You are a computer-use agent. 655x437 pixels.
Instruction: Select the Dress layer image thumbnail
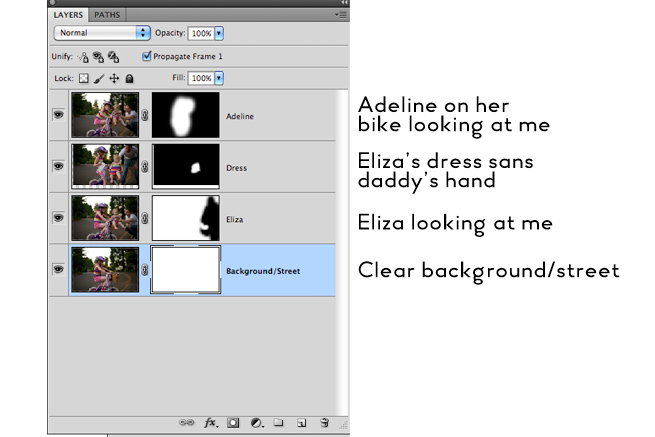(x=105, y=167)
